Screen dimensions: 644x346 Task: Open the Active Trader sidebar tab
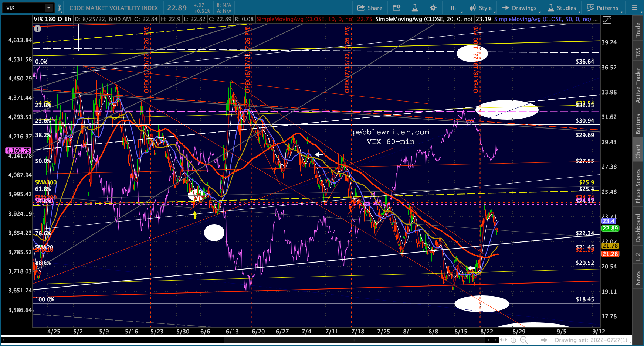638,85
